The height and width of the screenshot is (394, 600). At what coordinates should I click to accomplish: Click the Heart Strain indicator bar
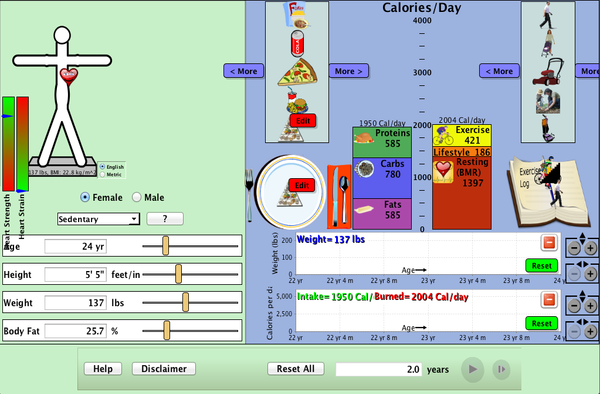(x=22, y=144)
